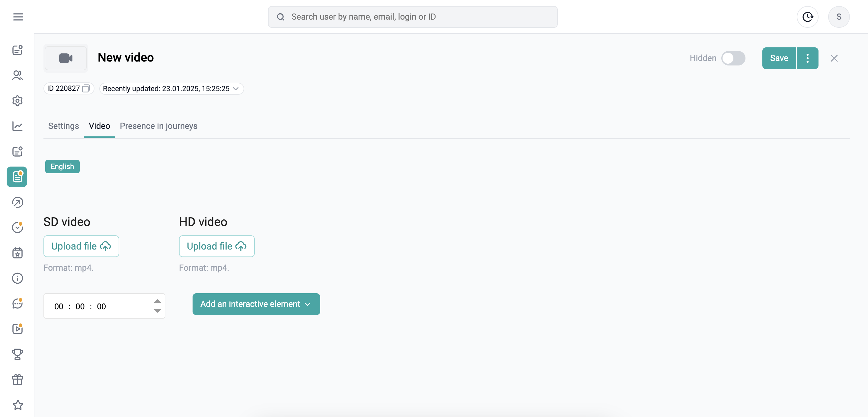Select the seconds field of the time input
The image size is (868, 417).
(101, 306)
